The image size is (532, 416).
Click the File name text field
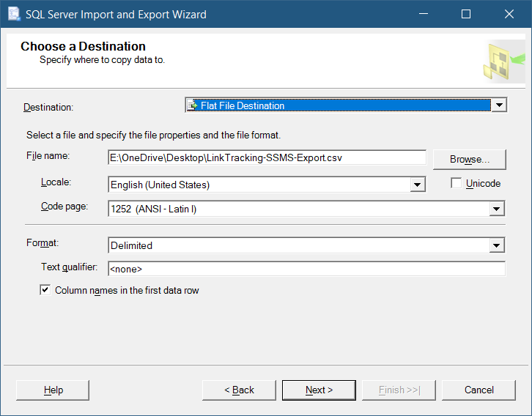267,157
